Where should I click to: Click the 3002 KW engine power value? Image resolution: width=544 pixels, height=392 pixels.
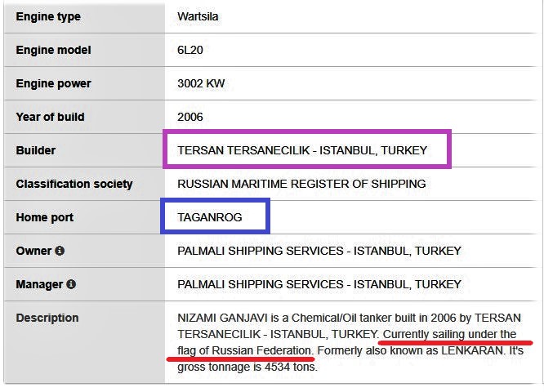point(201,83)
